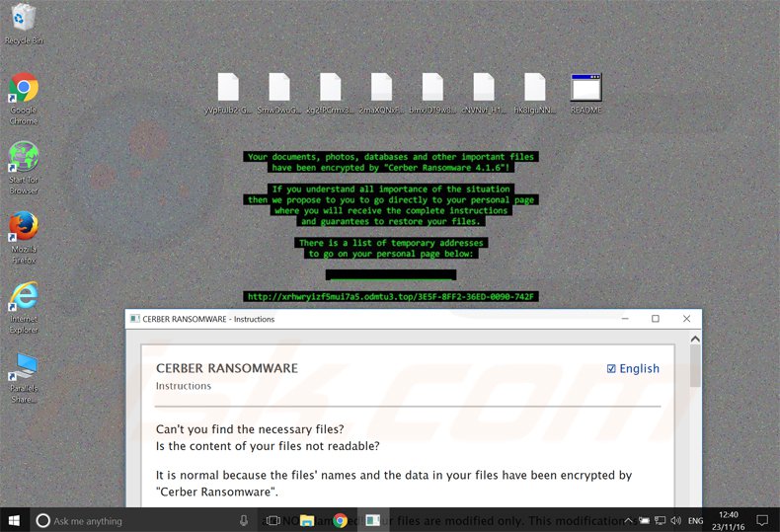Open File Explorer from the taskbar
780x532 pixels.
click(307, 520)
